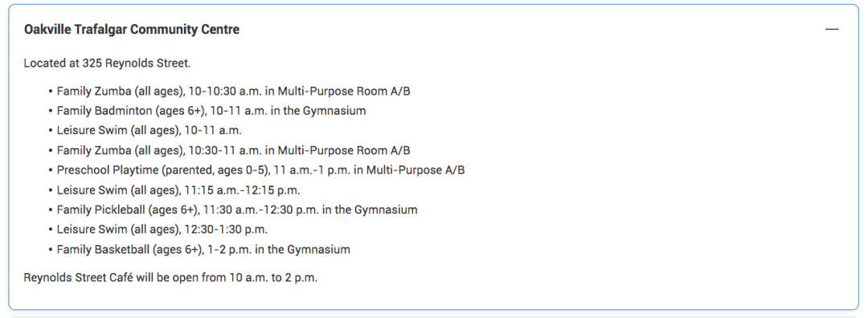Click the bullet before Preschool Playtime
The width and height of the screenshot is (868, 318).
51,170
